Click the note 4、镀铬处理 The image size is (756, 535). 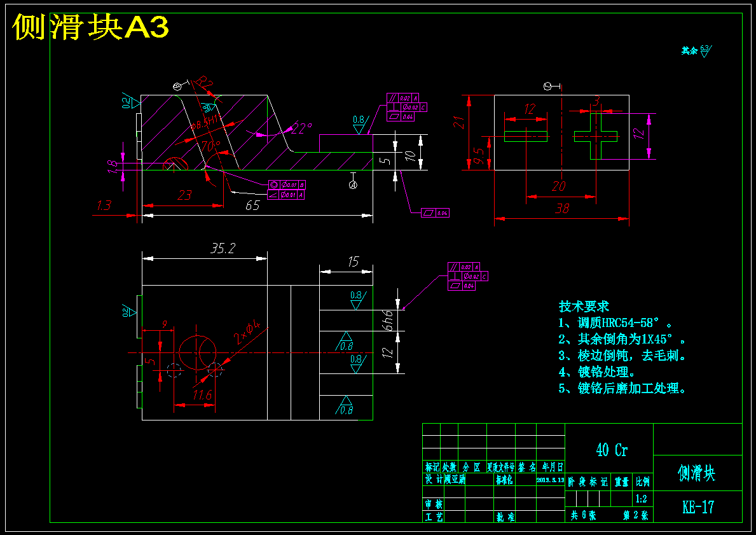click(597, 372)
